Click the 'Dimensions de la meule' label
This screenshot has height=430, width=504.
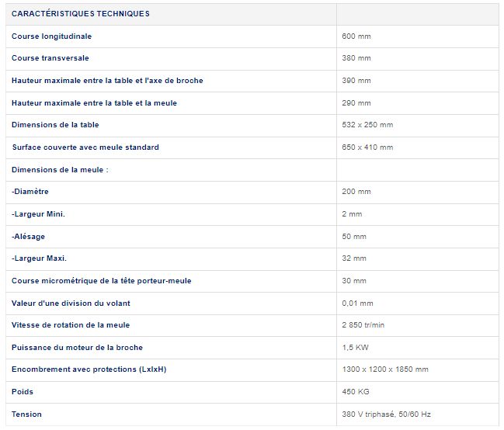coord(59,169)
